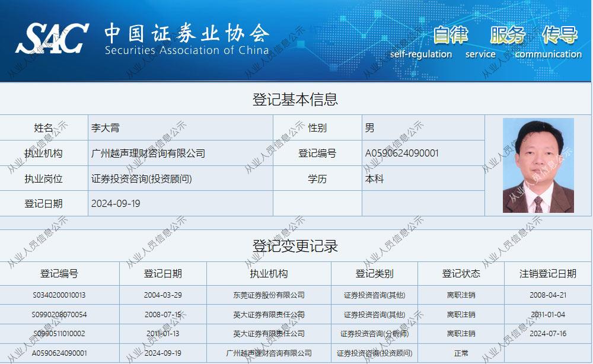Click 证券投资咨询(分析师) category cell
593x364 pixels.
pos(374,333)
